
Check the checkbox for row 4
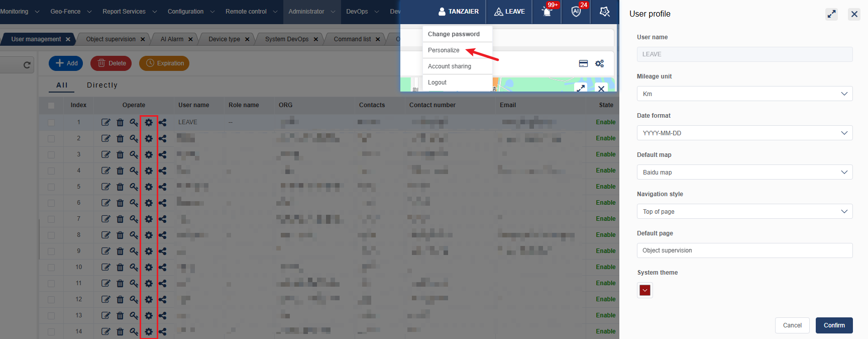pyautogui.click(x=51, y=171)
